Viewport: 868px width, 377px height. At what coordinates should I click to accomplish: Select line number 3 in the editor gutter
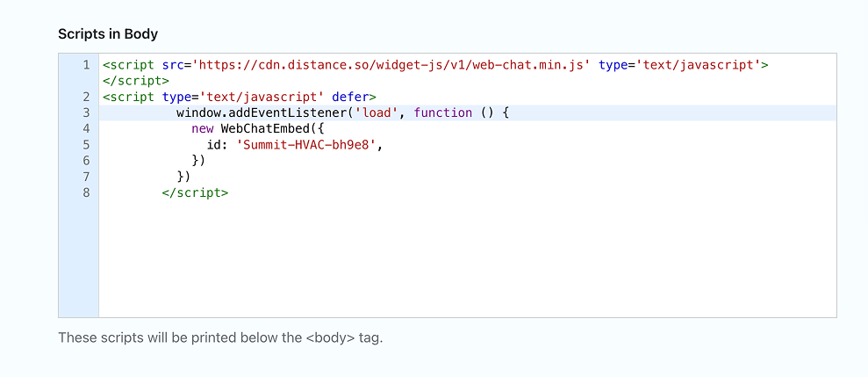(x=85, y=112)
